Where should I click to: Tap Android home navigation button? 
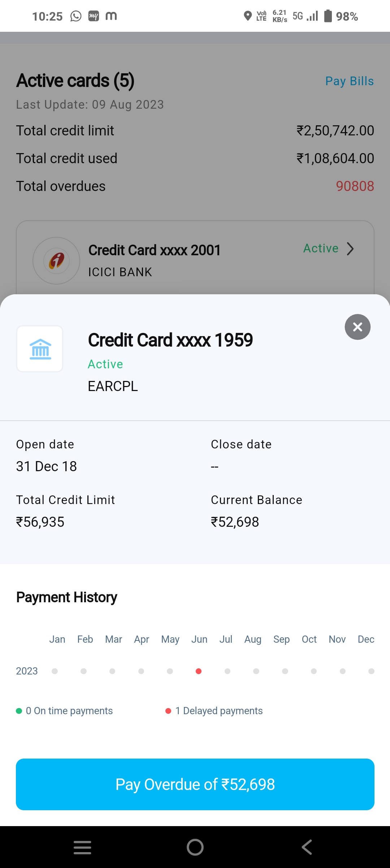(195, 847)
